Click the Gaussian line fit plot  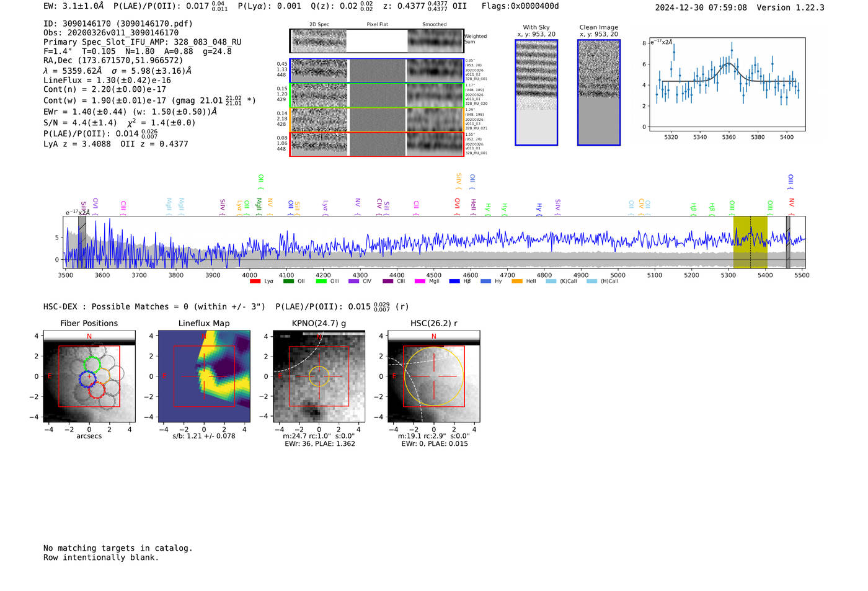(727, 84)
